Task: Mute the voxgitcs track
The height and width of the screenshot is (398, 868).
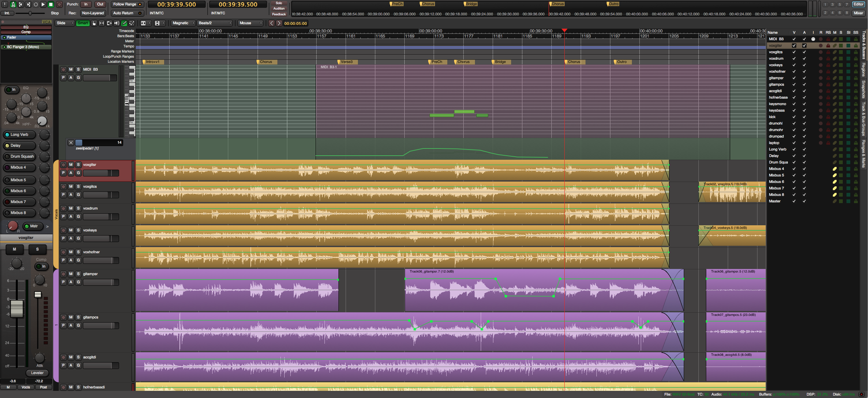Action: [x=71, y=187]
